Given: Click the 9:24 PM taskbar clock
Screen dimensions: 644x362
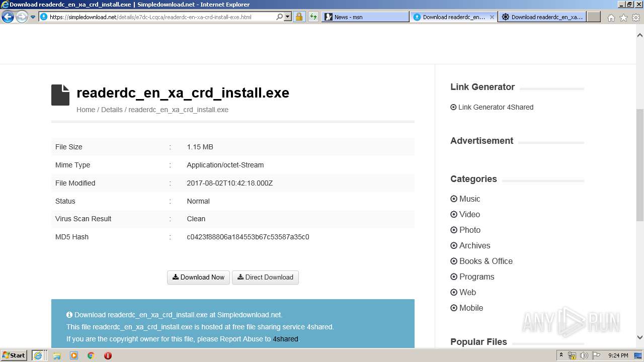Looking at the screenshot, I should coord(618,355).
